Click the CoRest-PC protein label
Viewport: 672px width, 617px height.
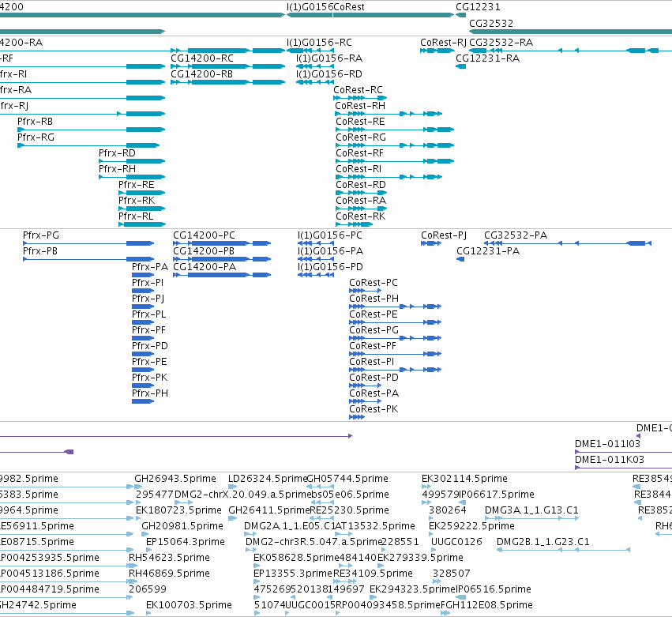(x=374, y=283)
